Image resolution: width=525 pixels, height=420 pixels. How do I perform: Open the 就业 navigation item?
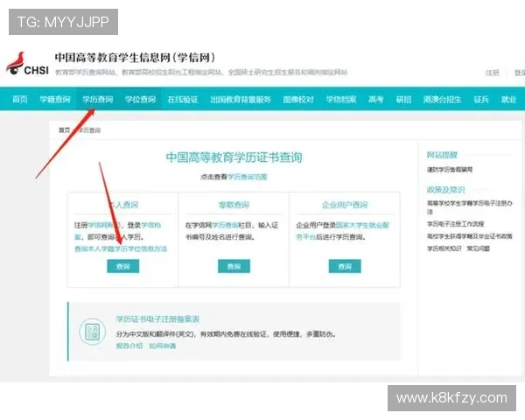pyautogui.click(x=508, y=99)
